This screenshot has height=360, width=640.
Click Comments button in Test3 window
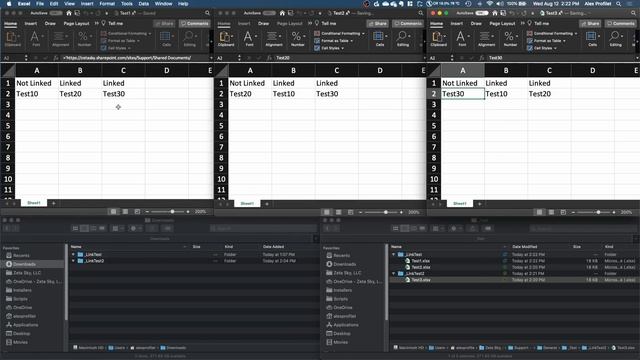coord(620,24)
